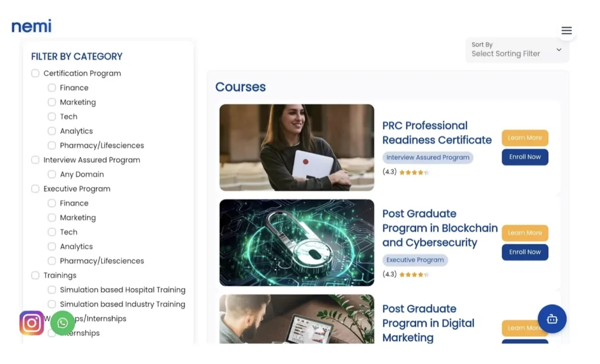Open the hamburger navigation menu
The height and width of the screenshot is (364, 600).
point(566,30)
